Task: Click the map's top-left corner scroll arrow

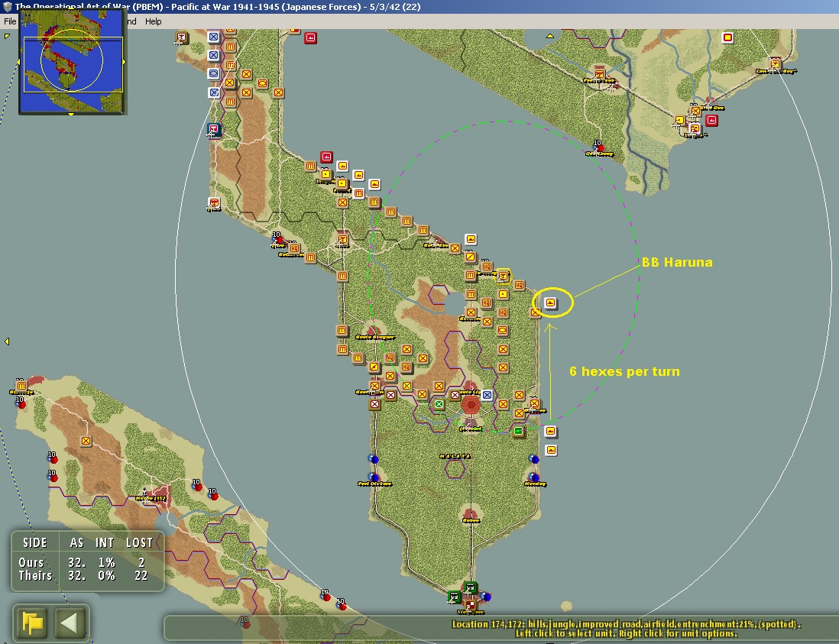Action: [7, 36]
